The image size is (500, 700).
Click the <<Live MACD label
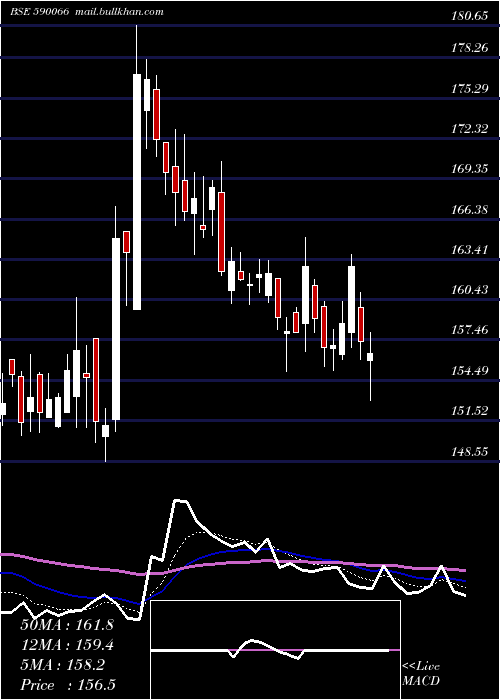(x=421, y=674)
